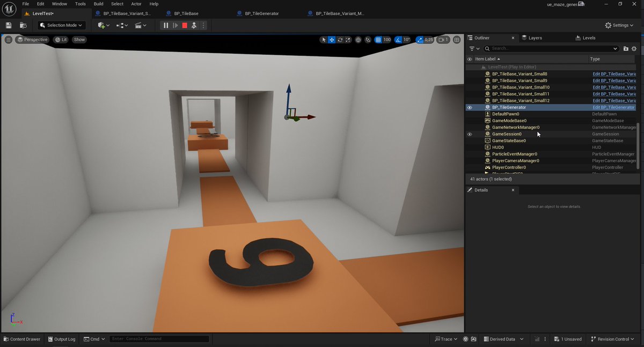Open the Perspective view mode dropdown
This screenshot has width=644, height=347.
coord(32,40)
